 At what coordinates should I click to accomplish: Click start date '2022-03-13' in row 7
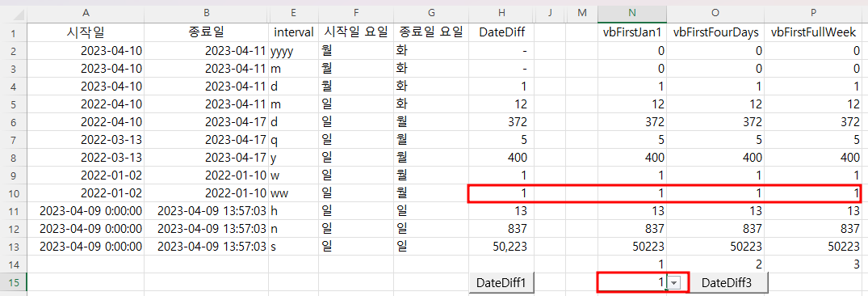pos(86,140)
